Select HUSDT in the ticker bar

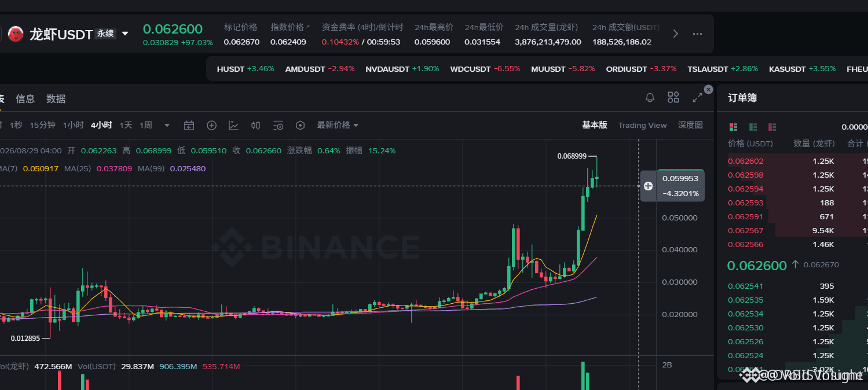click(246, 69)
